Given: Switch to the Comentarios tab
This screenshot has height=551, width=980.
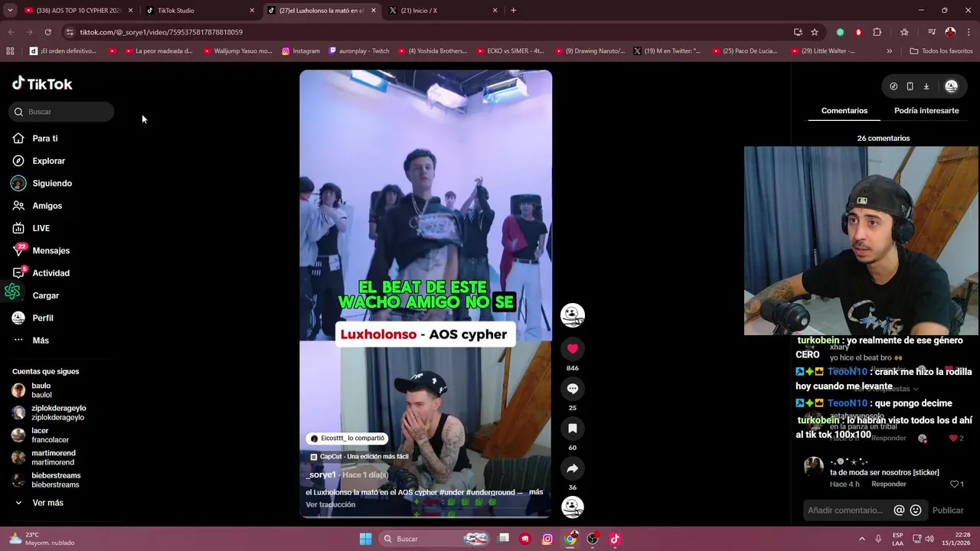Looking at the screenshot, I should tap(844, 111).
